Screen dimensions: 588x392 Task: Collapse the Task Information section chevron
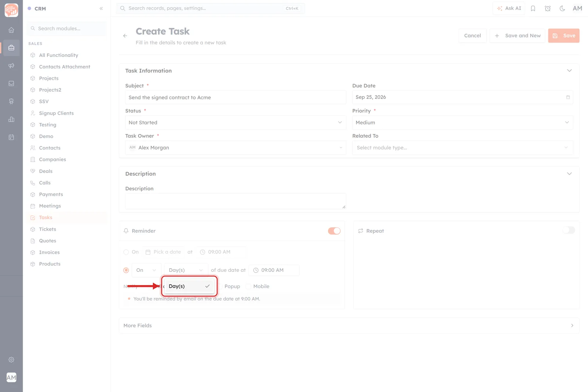coord(569,71)
